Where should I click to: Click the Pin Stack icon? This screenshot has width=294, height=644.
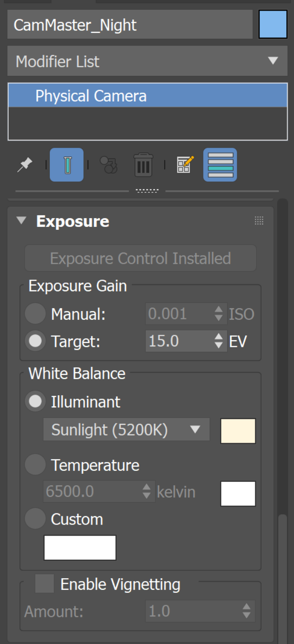click(25, 165)
